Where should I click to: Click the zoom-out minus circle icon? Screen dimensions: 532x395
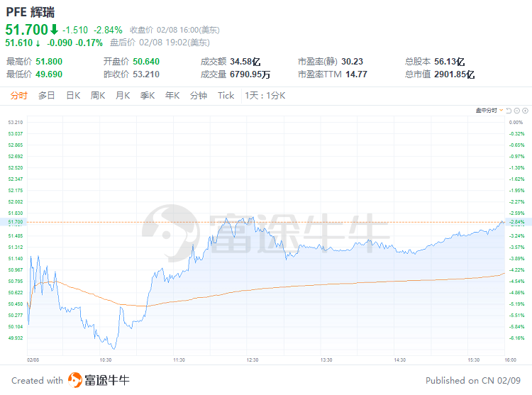pyautogui.click(x=516, y=111)
